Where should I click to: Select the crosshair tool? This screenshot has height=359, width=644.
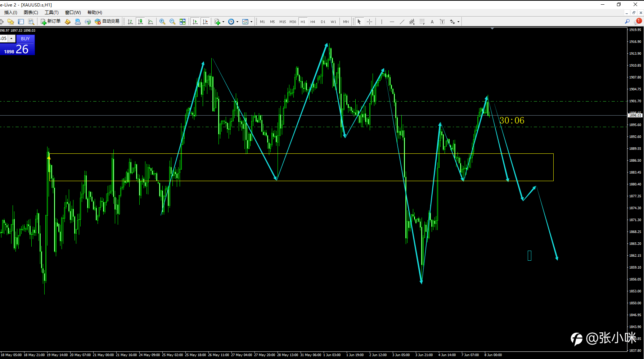point(369,22)
